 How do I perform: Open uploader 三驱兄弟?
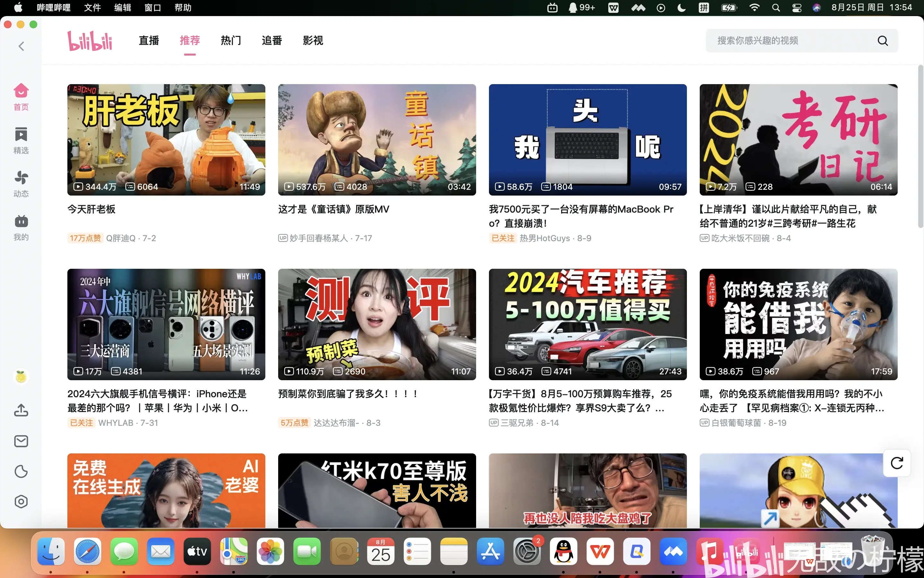517,423
